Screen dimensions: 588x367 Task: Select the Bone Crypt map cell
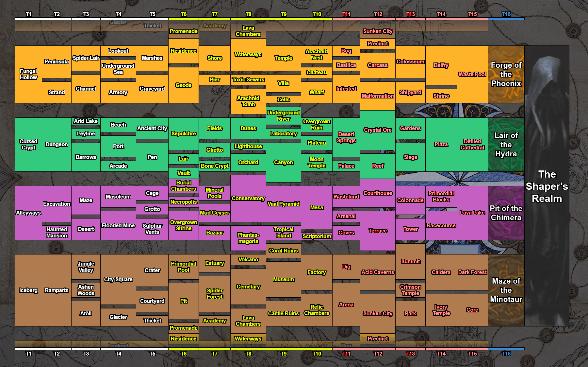tap(215, 166)
